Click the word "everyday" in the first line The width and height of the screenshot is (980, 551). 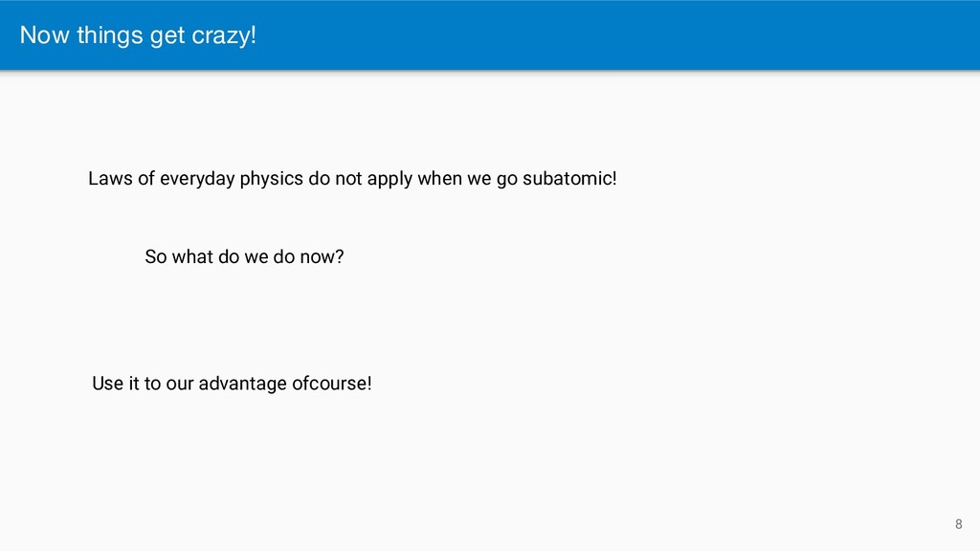click(196, 179)
